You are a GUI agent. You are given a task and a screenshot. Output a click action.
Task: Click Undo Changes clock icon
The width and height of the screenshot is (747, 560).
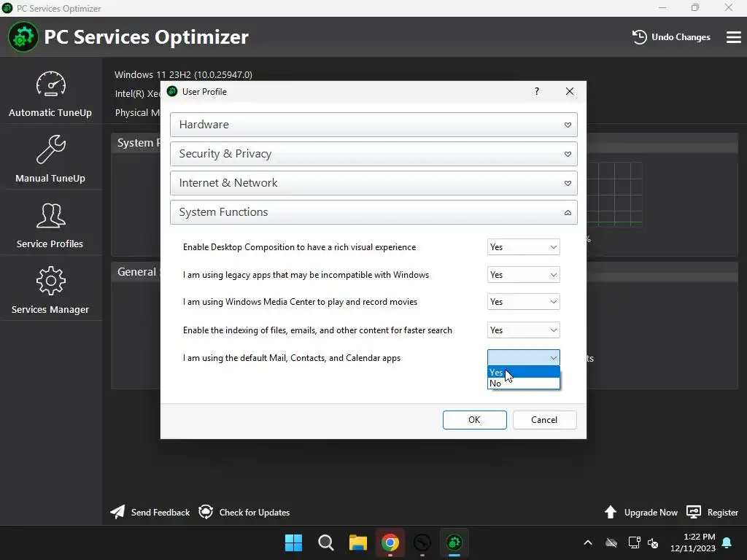tap(639, 37)
